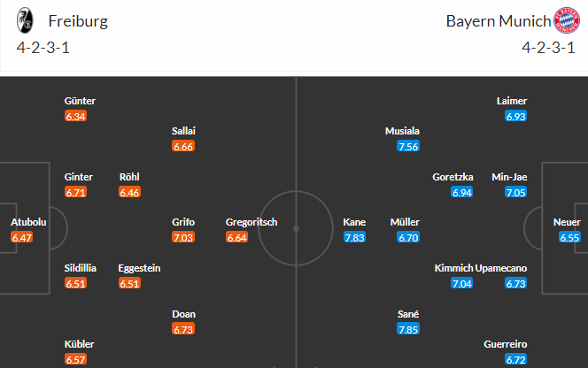Select player Müller on the pitch

coord(405,222)
